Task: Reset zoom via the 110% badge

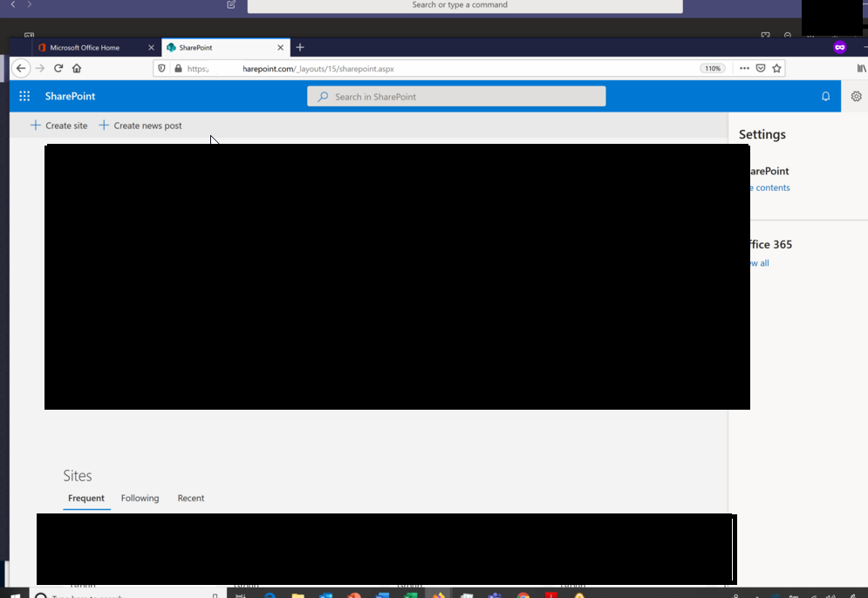Action: (x=713, y=69)
